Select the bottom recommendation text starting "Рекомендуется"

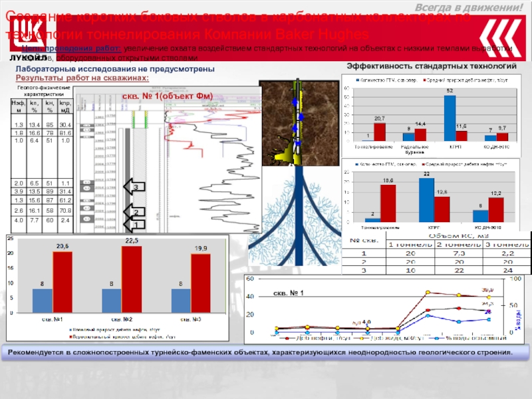pyautogui.click(x=260, y=352)
